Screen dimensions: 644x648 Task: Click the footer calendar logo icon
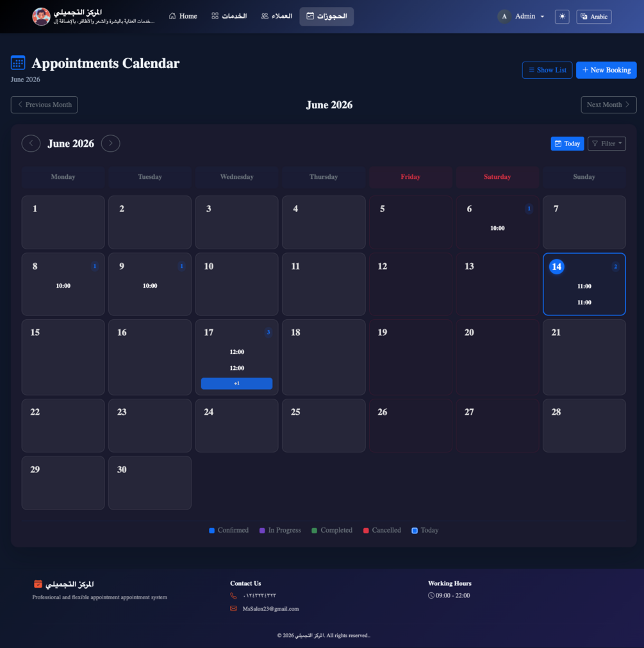pos(38,584)
